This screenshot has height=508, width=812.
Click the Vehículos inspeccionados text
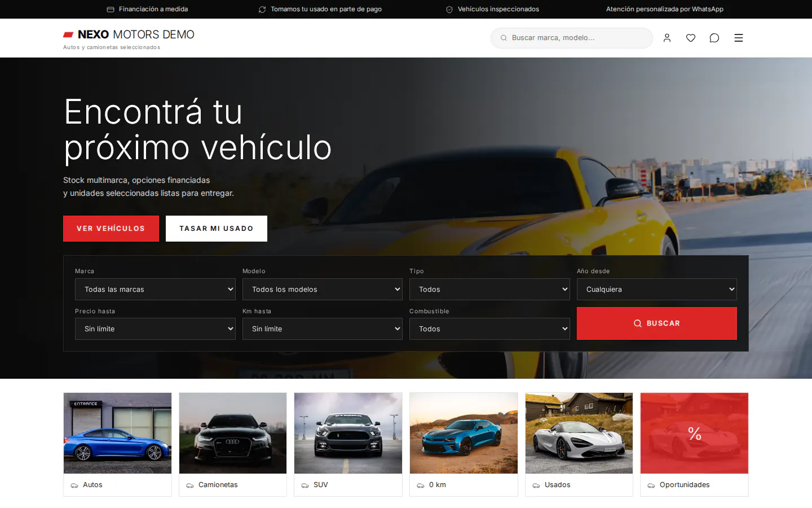click(x=498, y=9)
